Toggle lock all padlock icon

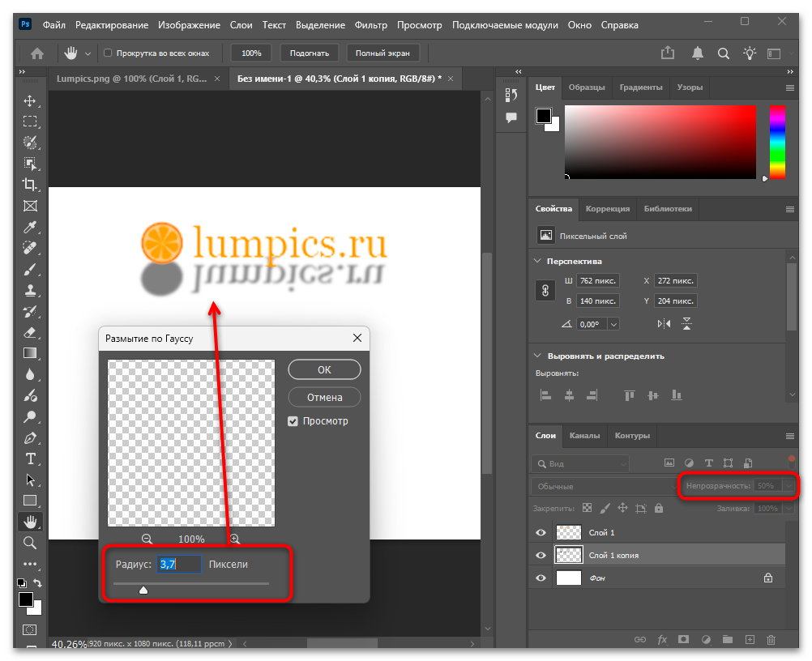pyautogui.click(x=659, y=508)
